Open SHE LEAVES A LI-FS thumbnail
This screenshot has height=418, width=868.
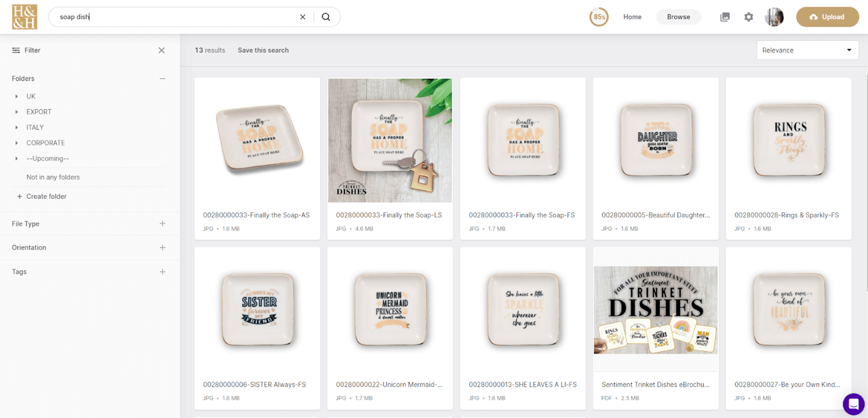(523, 310)
